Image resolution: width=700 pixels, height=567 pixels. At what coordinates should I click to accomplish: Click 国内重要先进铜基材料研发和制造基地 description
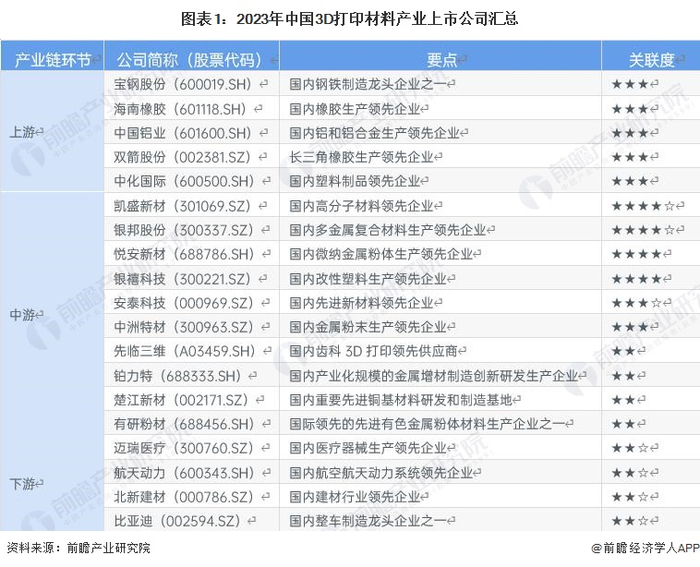(400, 400)
